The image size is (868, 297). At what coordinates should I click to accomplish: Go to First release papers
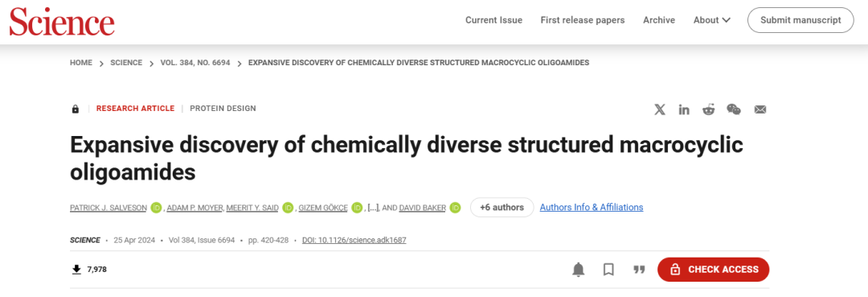[583, 20]
